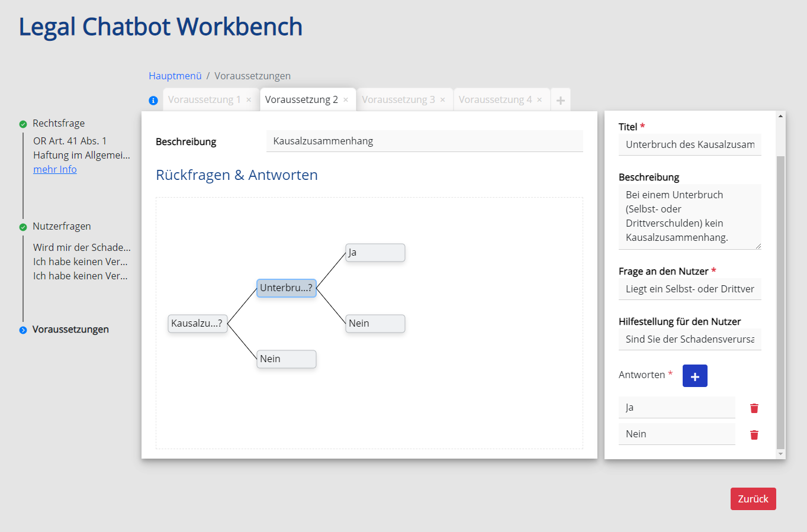Image resolution: width=807 pixels, height=532 pixels.
Task: Edit the Beschreibung textarea in the side panel
Action: [690, 217]
